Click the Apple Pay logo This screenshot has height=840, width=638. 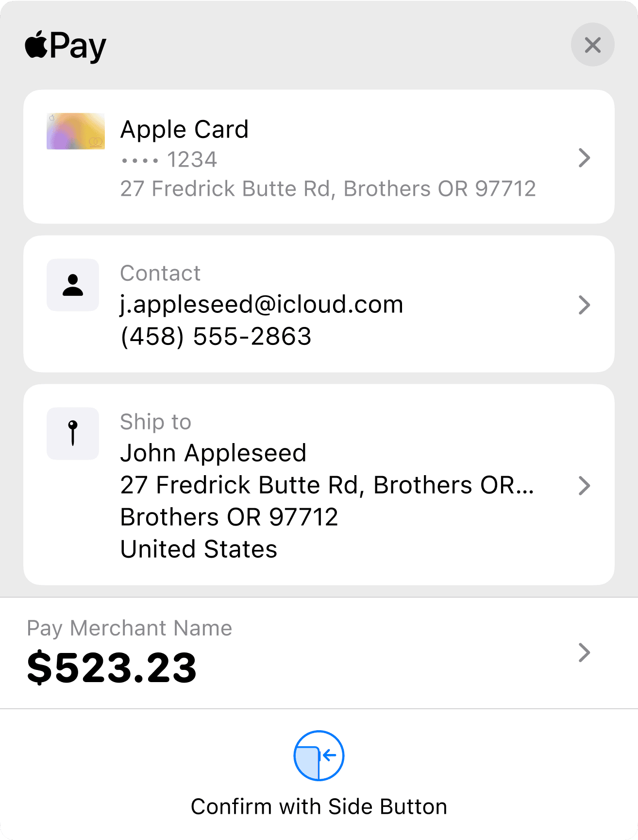(x=66, y=47)
